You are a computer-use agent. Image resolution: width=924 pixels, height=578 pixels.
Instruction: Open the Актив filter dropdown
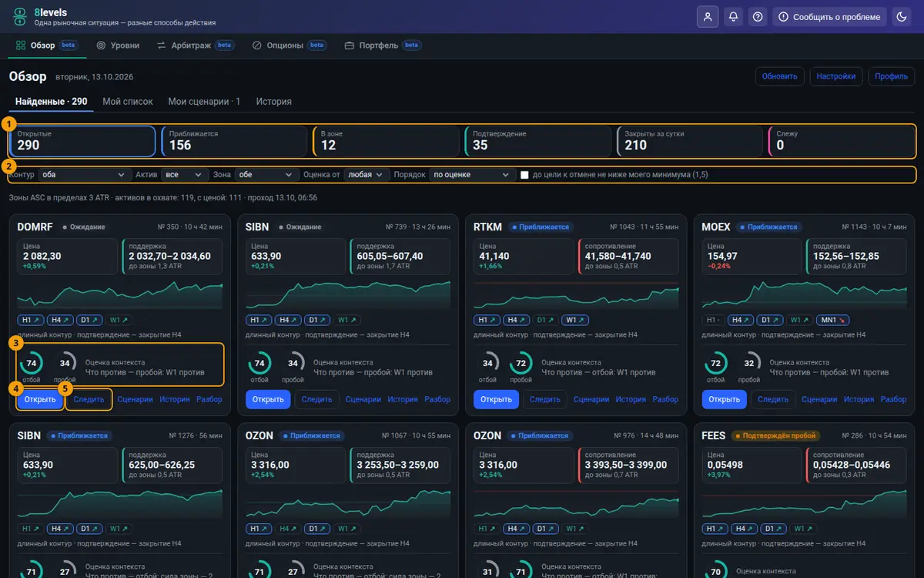[x=186, y=175]
